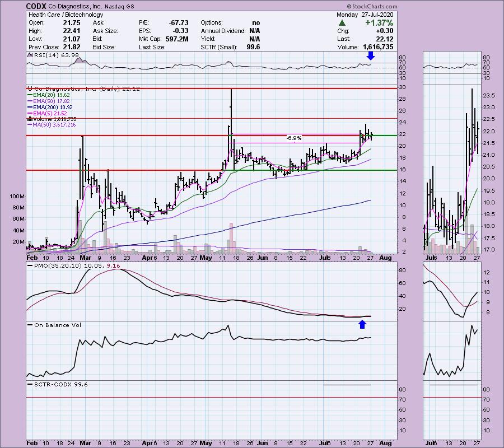Click the date Monday 27-Jul-2020
Image resolution: width=504 pixels, height=448 pixels.
pos(365,15)
